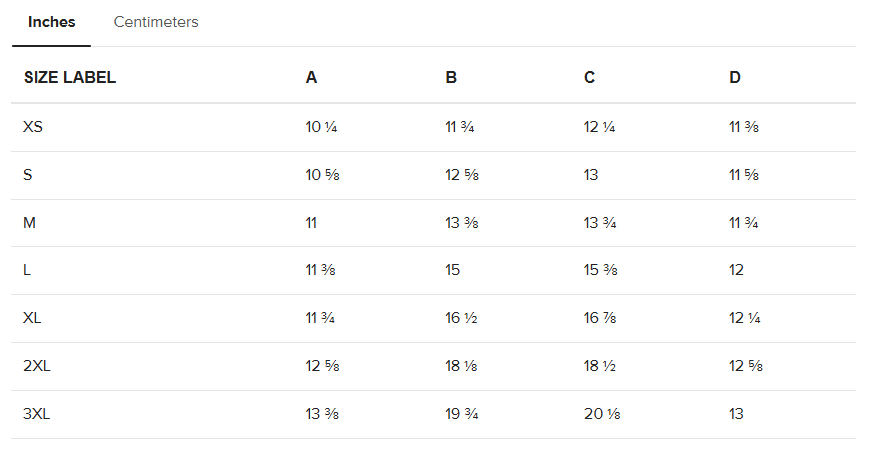Switch to the Inches tab
This screenshot has height=467, width=875.
tap(51, 22)
